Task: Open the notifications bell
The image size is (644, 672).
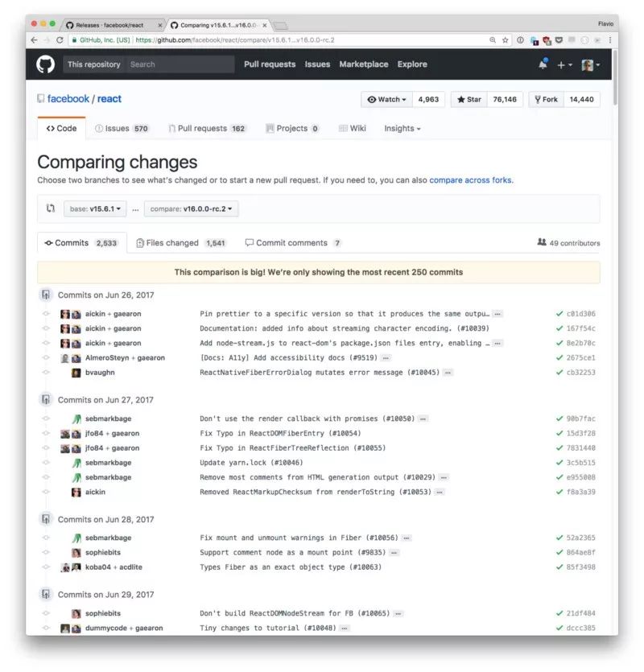Action: coord(543,64)
